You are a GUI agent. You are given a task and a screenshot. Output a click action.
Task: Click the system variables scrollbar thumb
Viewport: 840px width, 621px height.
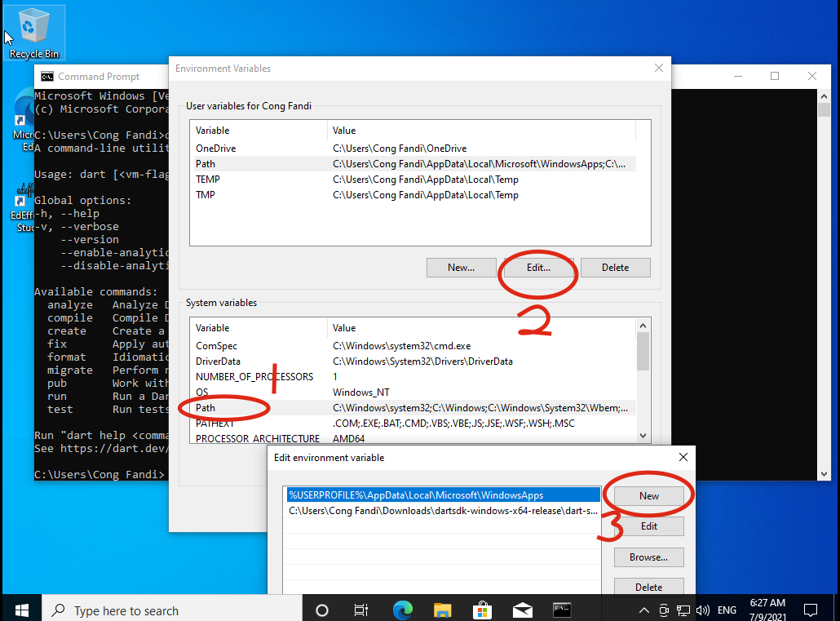pyautogui.click(x=643, y=351)
